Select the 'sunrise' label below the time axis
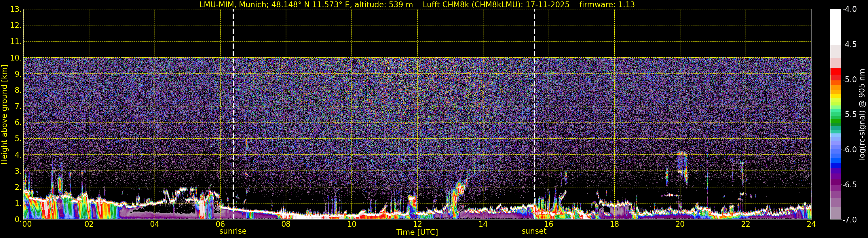The image size is (868, 238). click(x=233, y=231)
